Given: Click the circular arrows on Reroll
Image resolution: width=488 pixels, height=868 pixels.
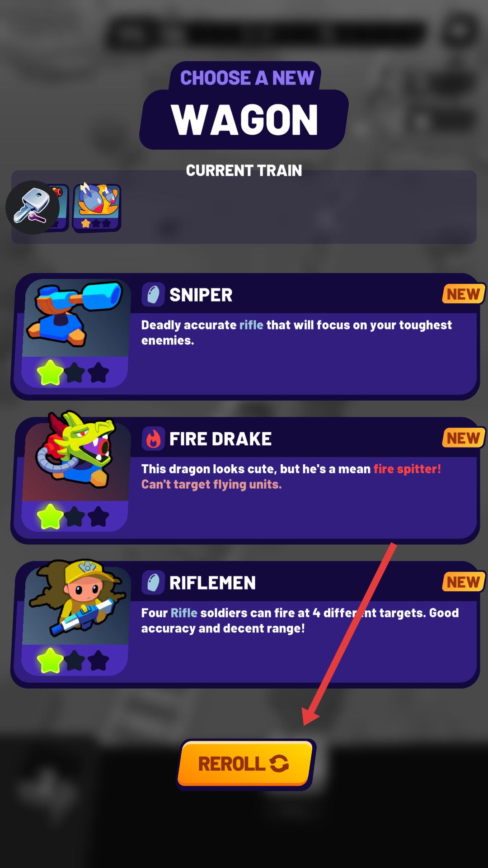Looking at the screenshot, I should point(279,764).
